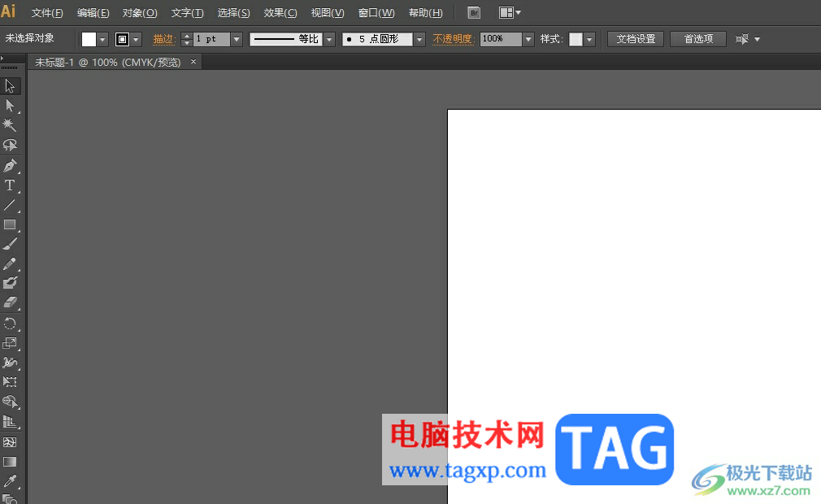The image size is (821, 504).
Task: Click the 等比 variable width profile preview
Action: [x=286, y=39]
